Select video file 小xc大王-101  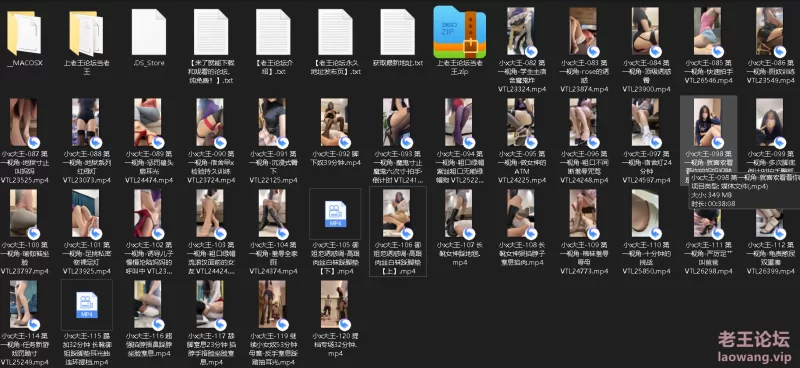click(86, 214)
